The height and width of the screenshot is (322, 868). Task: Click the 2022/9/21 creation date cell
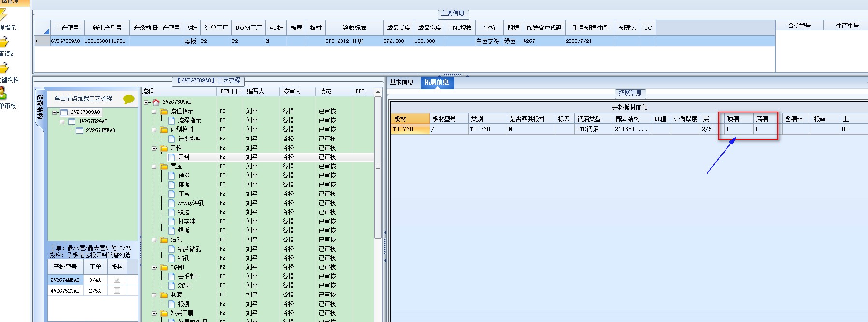coord(590,41)
